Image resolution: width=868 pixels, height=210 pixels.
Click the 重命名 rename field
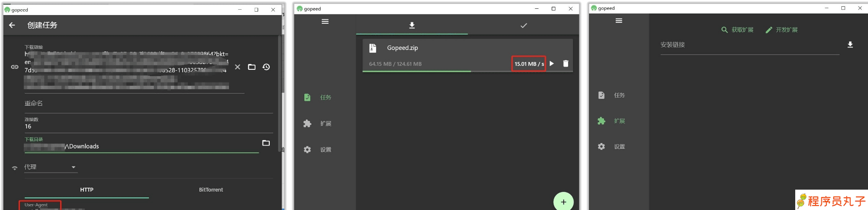[x=149, y=104]
